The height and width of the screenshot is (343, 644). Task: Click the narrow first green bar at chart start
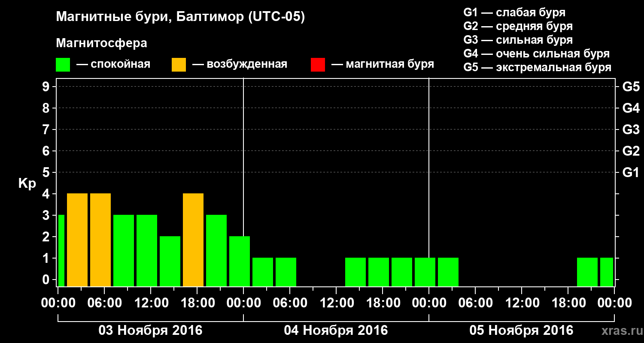pos(61,250)
